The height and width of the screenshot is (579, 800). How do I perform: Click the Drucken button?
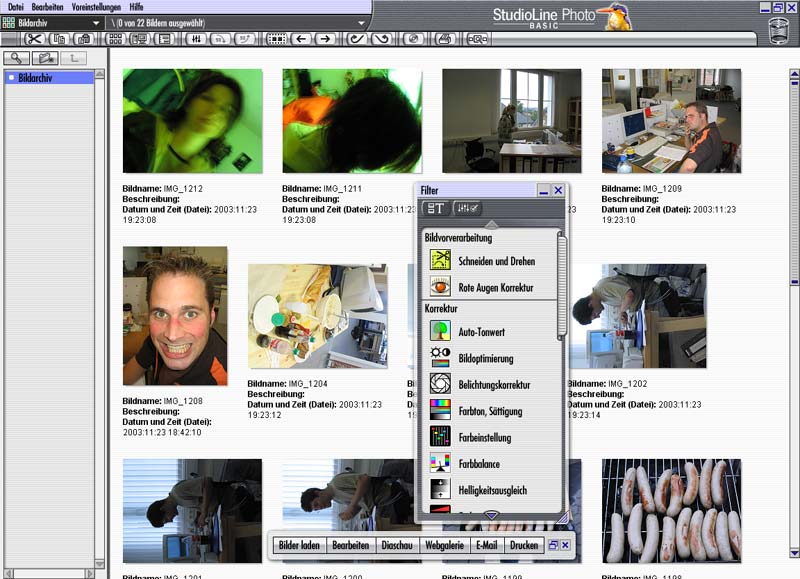coord(524,545)
